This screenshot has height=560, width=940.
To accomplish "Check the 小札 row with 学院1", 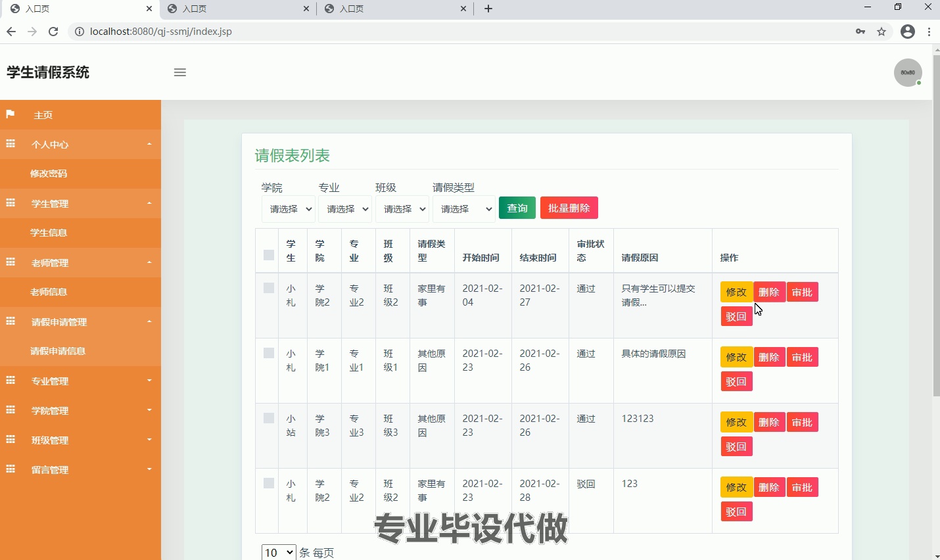I will coord(269,353).
